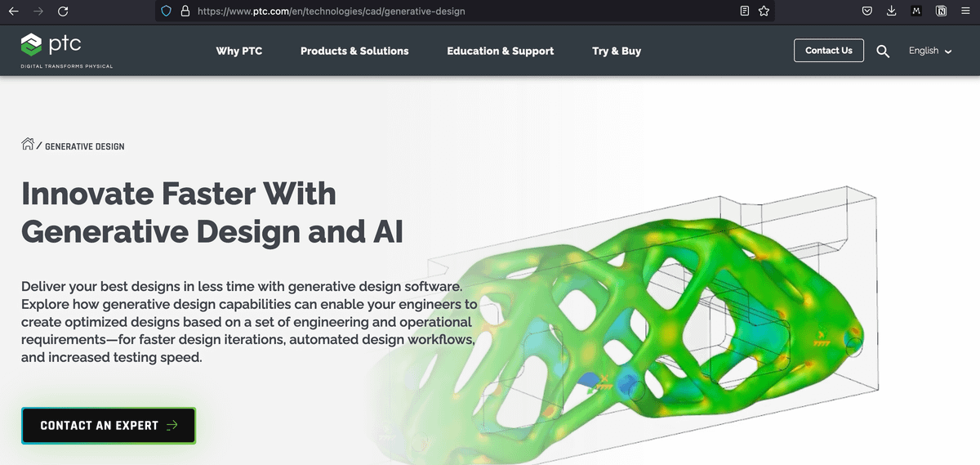Open the Notion extension icon
Viewport: 980px width, 465px height.
click(941, 11)
